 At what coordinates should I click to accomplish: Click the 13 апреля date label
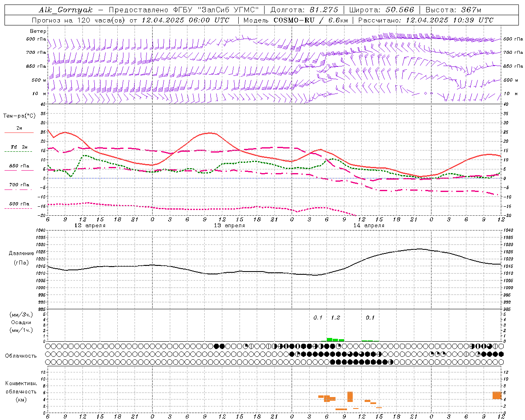click(229, 226)
